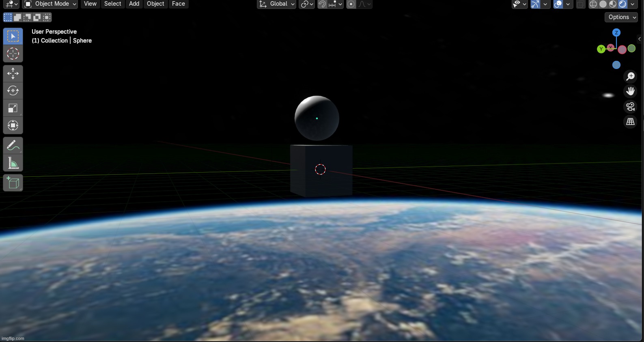The image size is (644, 342).
Task: Open the View menu
Action: point(90,4)
